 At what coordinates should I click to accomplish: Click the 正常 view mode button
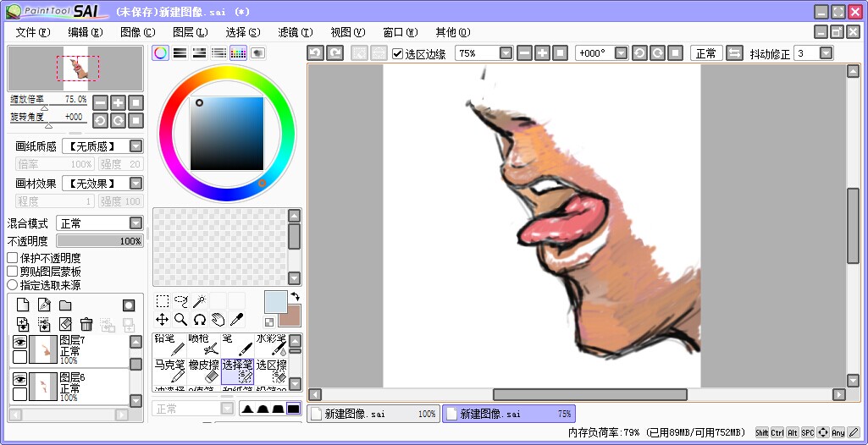point(706,53)
